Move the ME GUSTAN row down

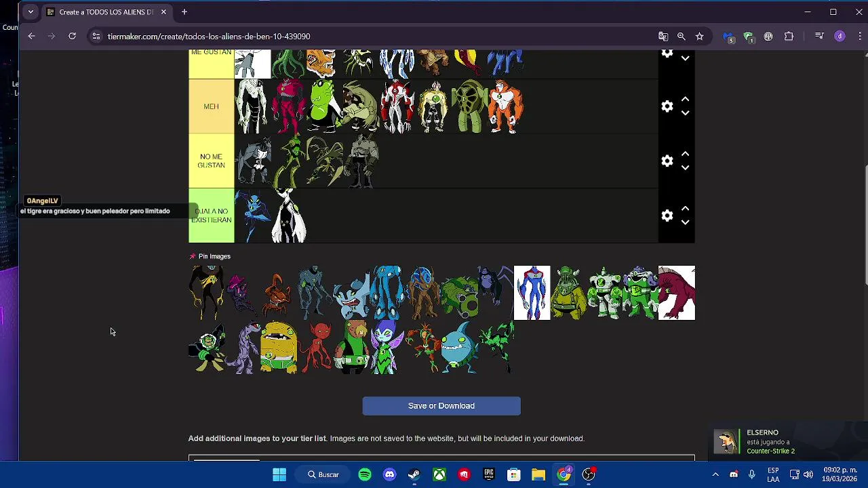click(685, 58)
